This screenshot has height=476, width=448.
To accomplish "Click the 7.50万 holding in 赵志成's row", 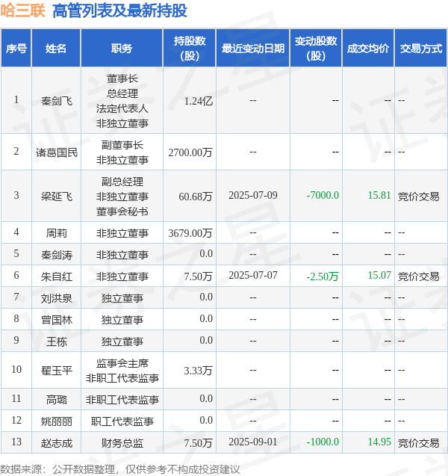I will [x=198, y=443].
